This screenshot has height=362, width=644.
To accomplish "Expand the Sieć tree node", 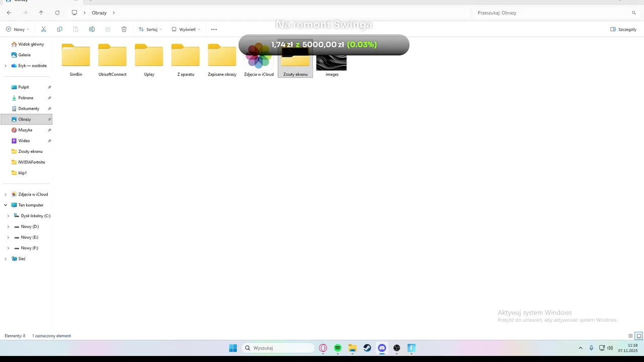I will click(x=6, y=259).
